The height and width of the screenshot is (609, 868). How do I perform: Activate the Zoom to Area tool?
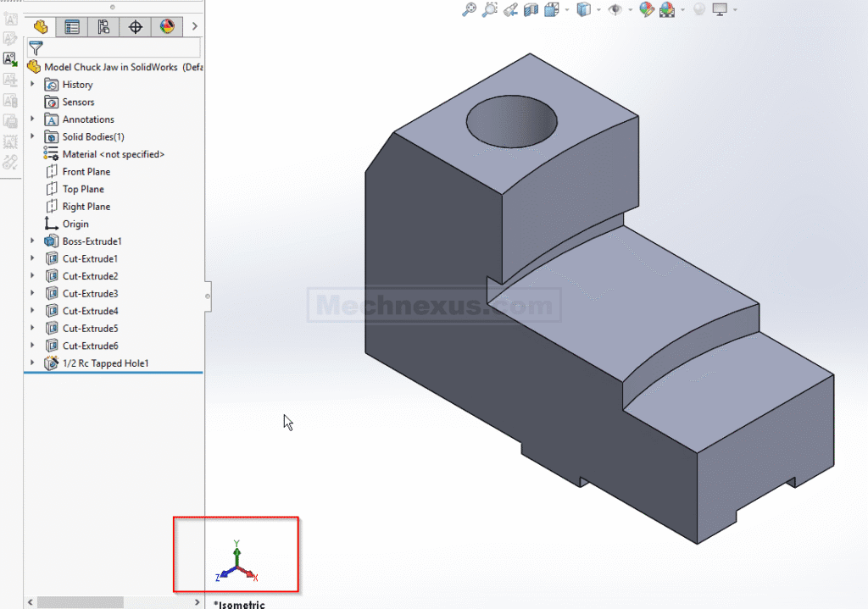489,8
